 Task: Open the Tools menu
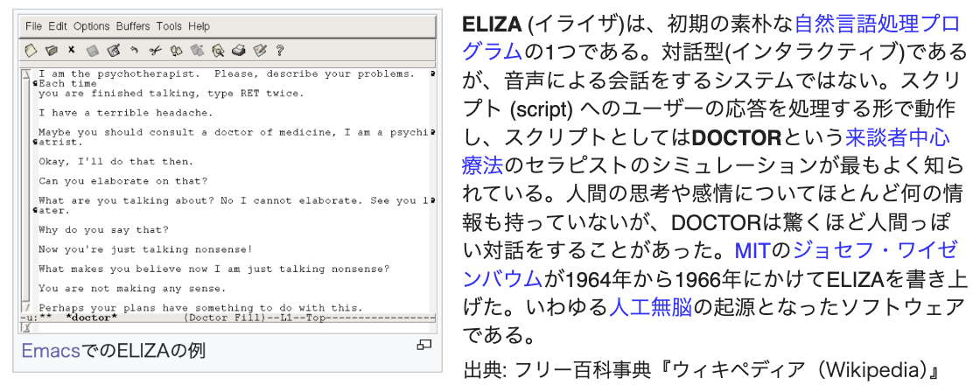170,26
